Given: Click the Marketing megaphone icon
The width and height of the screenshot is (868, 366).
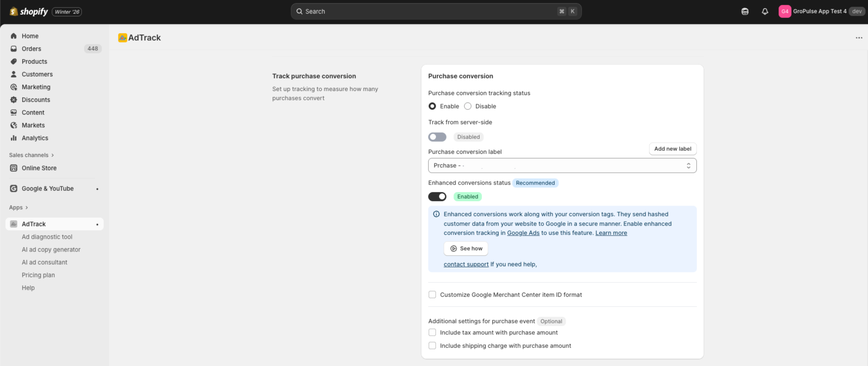Looking at the screenshot, I should coord(13,87).
